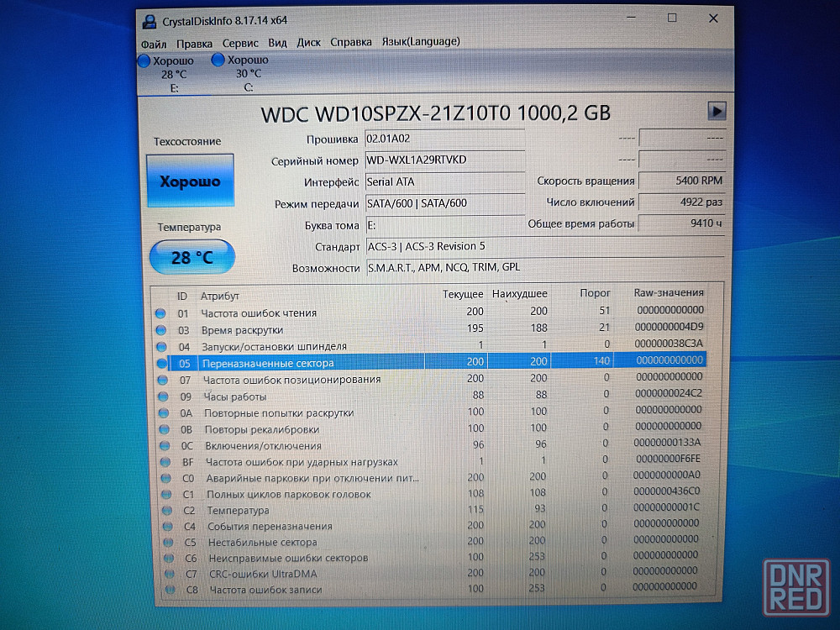The image size is (840, 630).
Task: Click status dot for attribute 09 Часы работы
Action: click(x=161, y=396)
